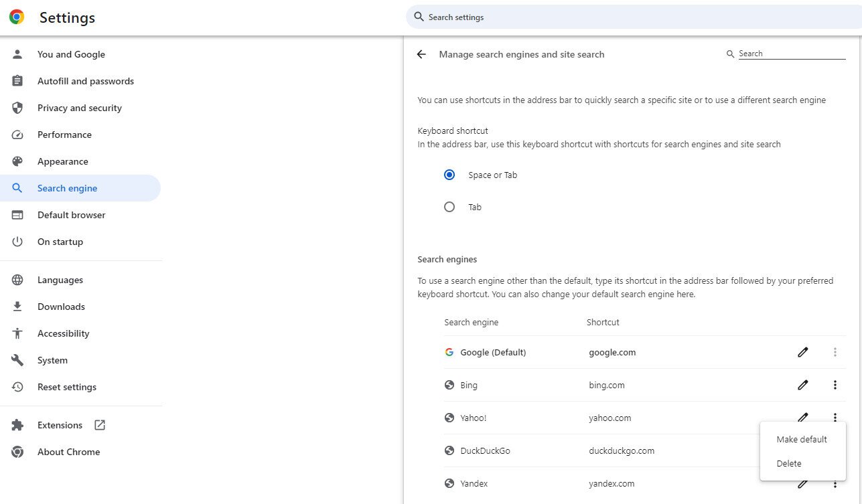
Task: Select the Search engine magnifier icon
Action: [17, 188]
